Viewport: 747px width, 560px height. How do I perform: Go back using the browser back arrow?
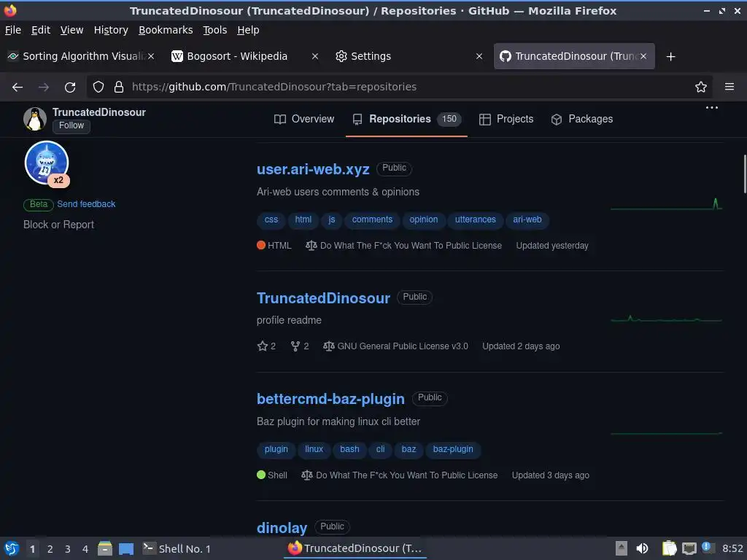[18, 87]
